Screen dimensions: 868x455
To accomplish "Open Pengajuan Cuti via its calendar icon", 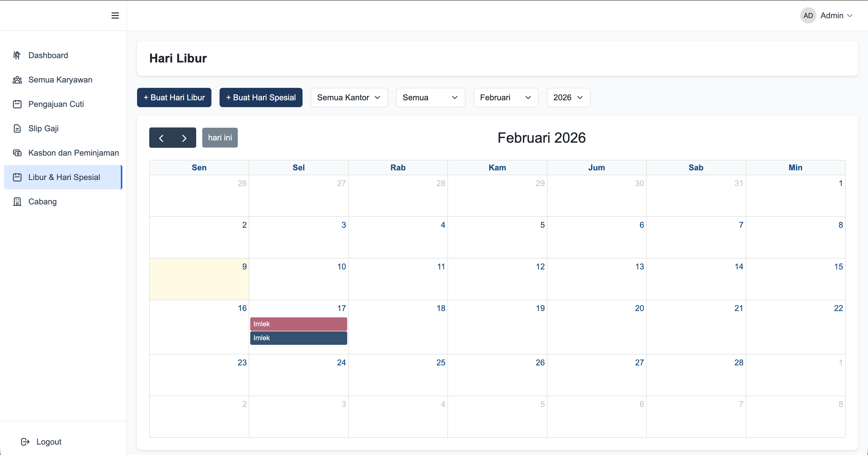I will click(x=18, y=104).
